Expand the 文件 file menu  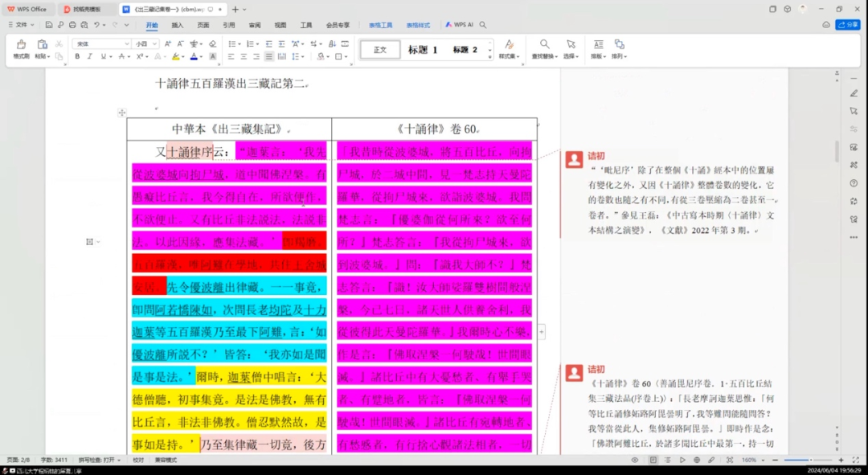coord(22,25)
